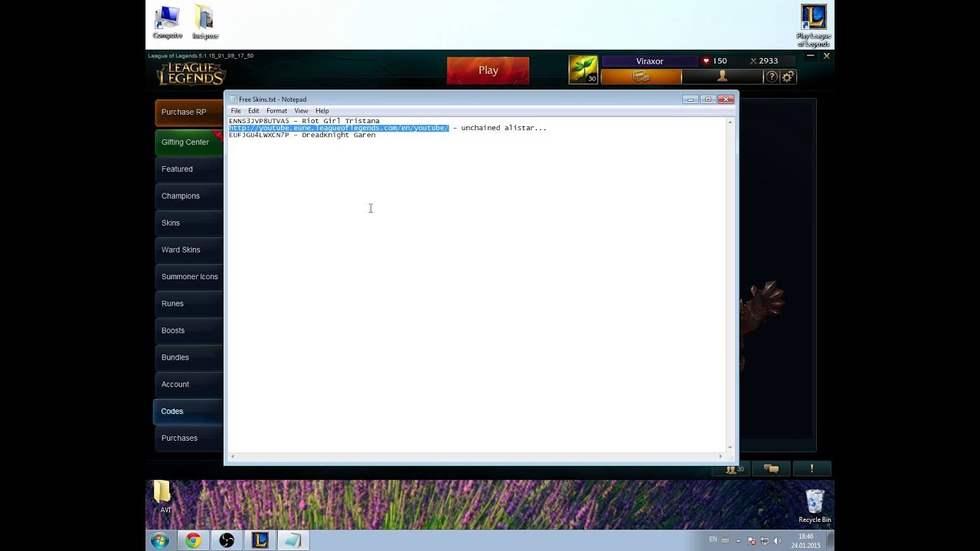980x551 pixels.
Task: Click the EN language indicator
Action: tap(713, 540)
